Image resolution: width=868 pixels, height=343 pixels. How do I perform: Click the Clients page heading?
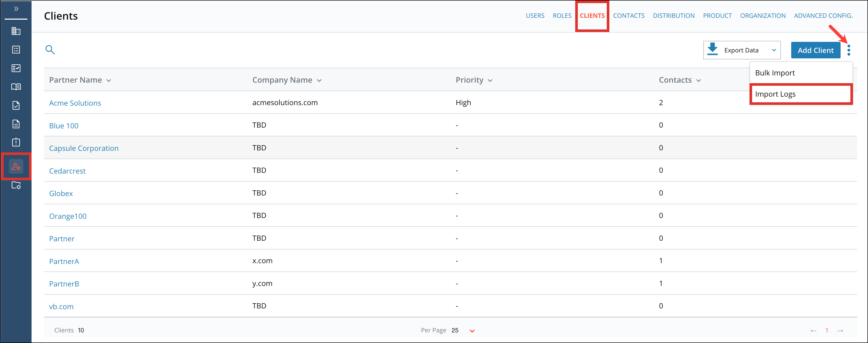(x=61, y=16)
